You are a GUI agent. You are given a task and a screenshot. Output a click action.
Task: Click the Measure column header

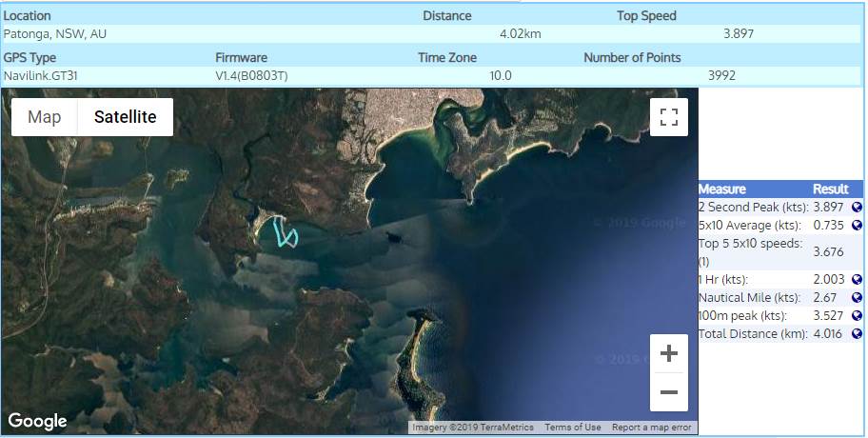[722, 189]
